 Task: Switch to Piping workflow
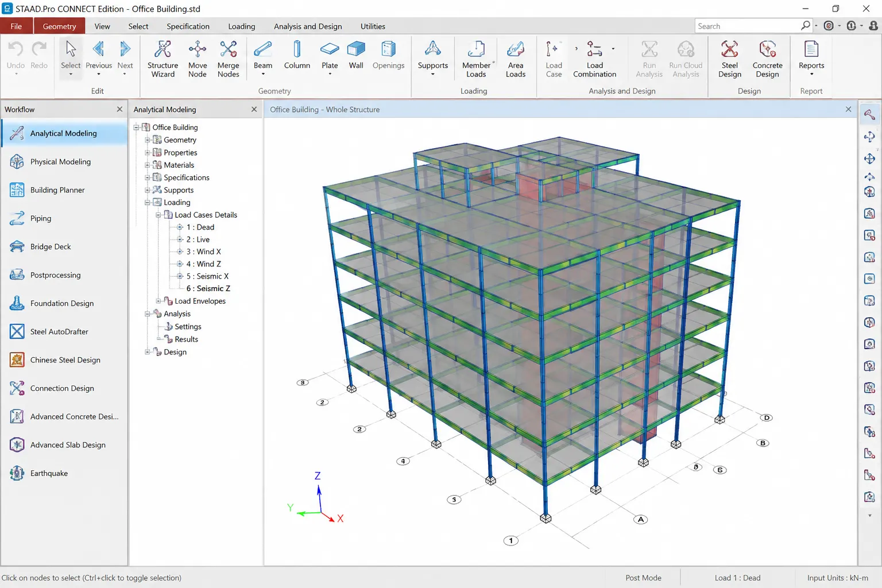click(x=64, y=218)
